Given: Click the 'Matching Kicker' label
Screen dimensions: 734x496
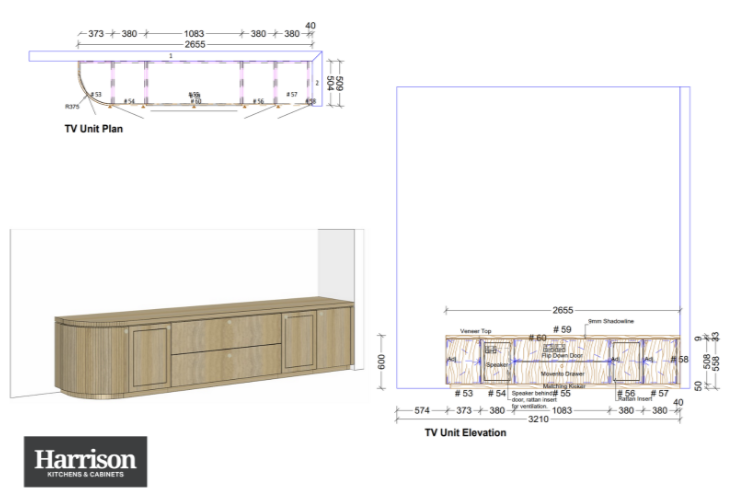Looking at the screenshot, I should point(564,386).
